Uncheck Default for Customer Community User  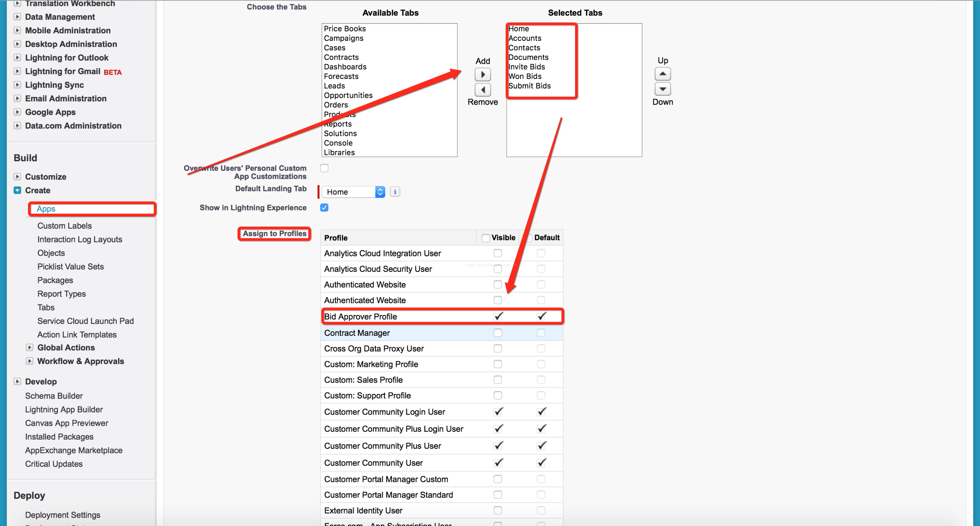pos(542,463)
